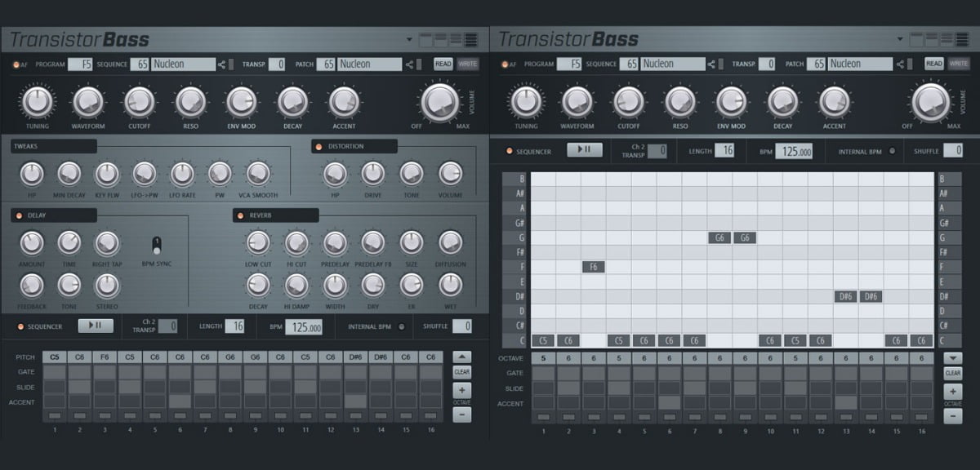Click sequence share icon in the piano-roll window
This screenshot has height=470, width=980.
[712, 64]
